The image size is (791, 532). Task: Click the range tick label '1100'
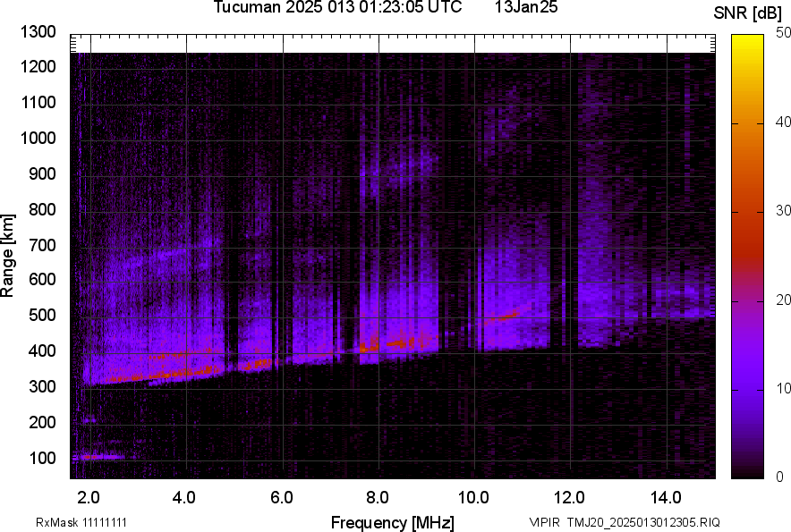38,102
